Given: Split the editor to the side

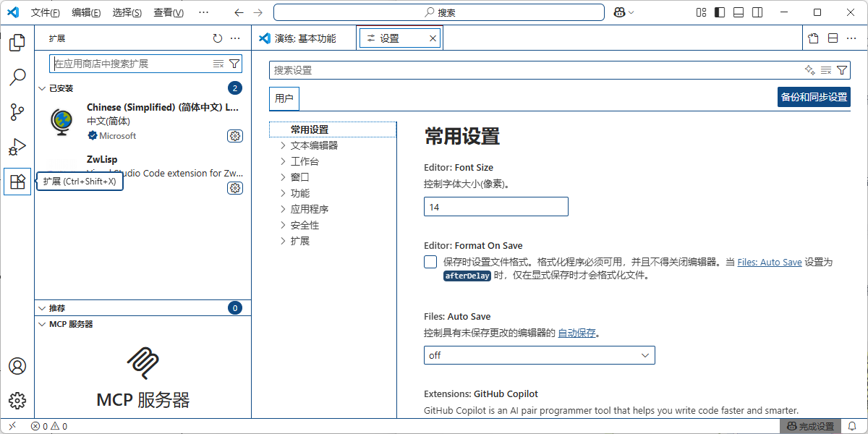Looking at the screenshot, I should (x=833, y=38).
